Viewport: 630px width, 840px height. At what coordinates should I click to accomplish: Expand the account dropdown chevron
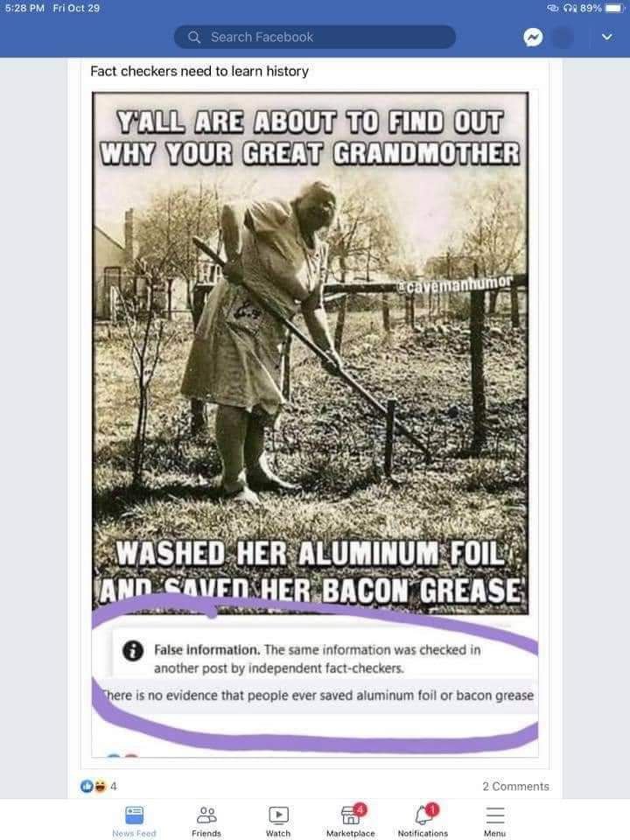(606, 37)
